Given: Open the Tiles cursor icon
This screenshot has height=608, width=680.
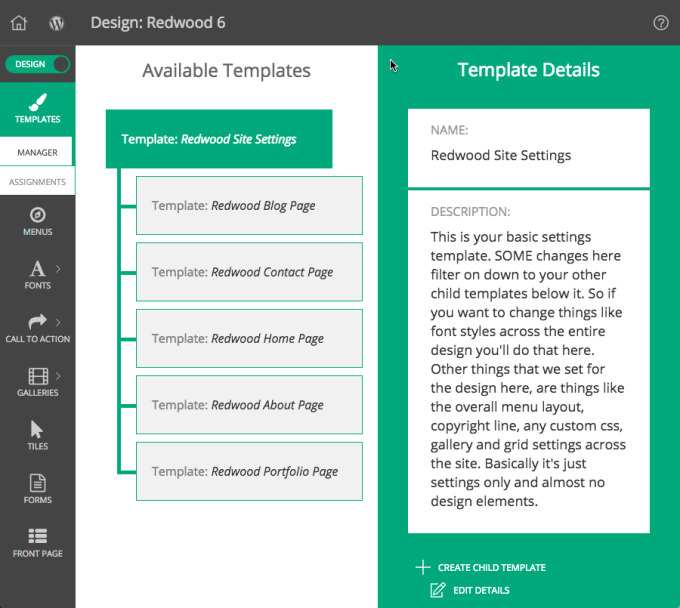Looking at the screenshot, I should tap(37, 429).
